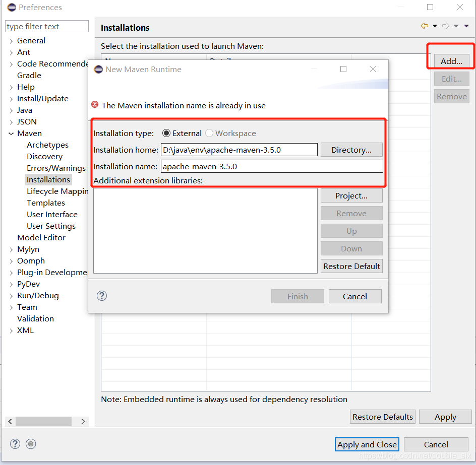Screen dimensions: 476x465
Task: Click the Project... button
Action: 351,195
